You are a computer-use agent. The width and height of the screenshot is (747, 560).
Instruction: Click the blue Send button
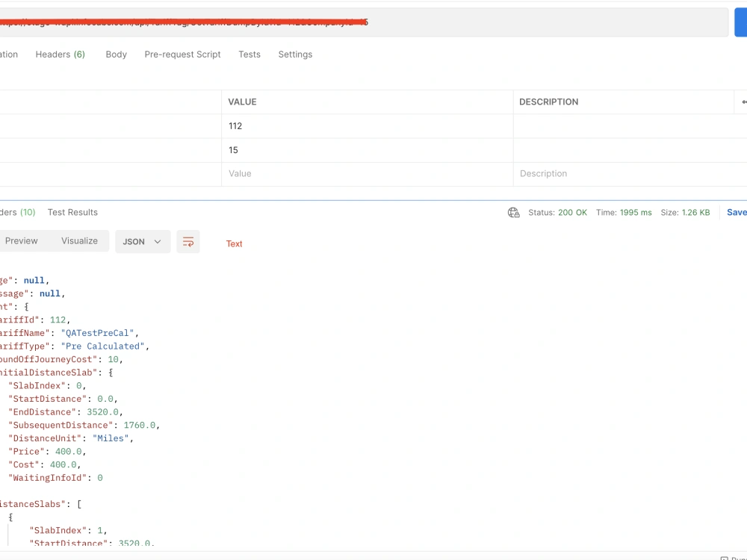tap(741, 22)
